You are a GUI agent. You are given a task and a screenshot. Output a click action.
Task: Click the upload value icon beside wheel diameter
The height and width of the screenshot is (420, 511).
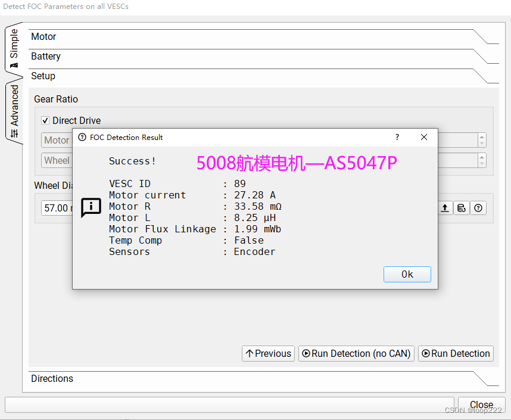tap(445, 208)
